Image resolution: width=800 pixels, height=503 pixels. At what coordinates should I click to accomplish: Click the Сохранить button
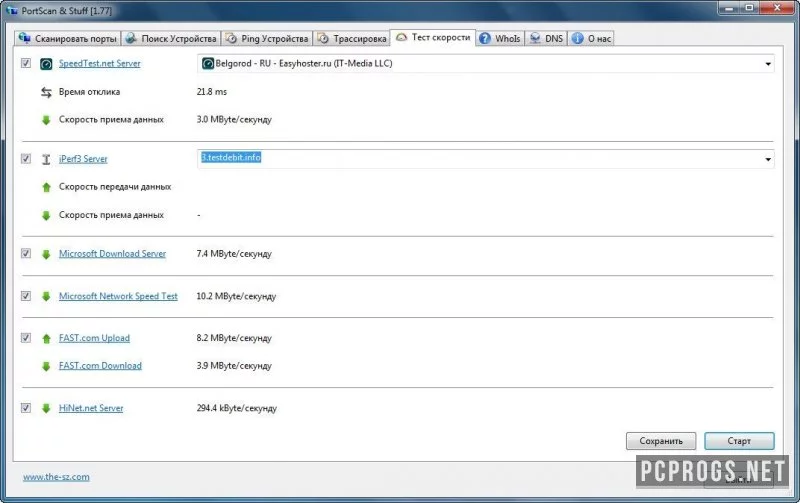pyautogui.click(x=661, y=441)
